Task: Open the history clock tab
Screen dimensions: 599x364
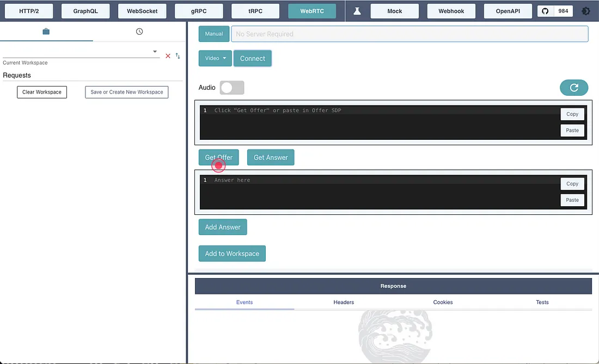Action: pos(139,32)
